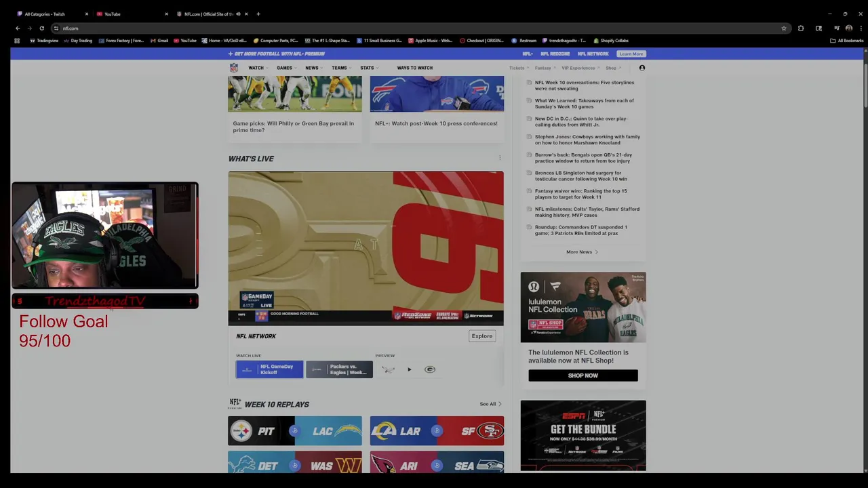Mute the NFL.com tab audio icon

tap(238, 14)
